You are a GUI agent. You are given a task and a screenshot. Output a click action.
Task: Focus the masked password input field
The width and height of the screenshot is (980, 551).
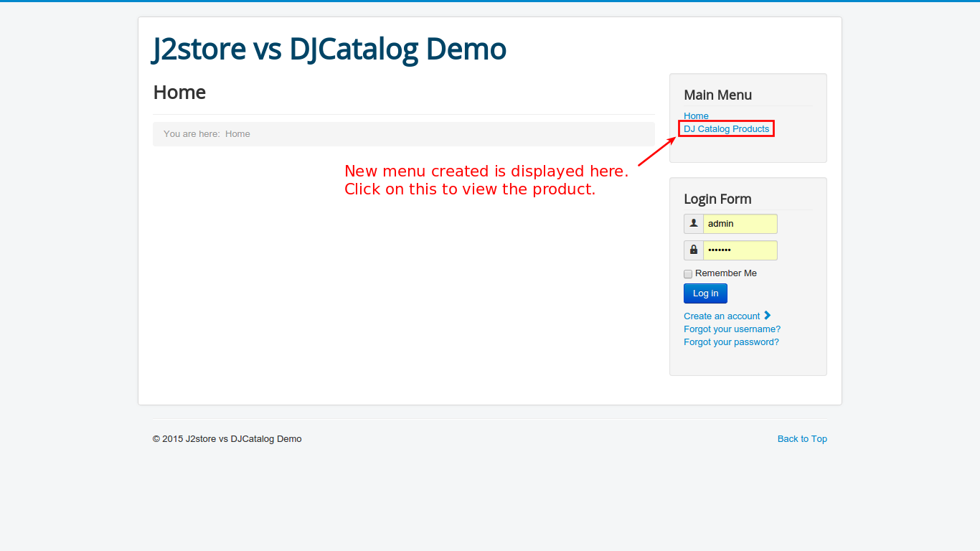click(740, 250)
